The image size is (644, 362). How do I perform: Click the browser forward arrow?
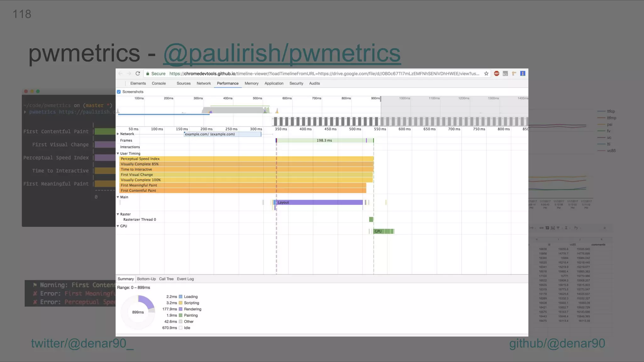[129, 74]
